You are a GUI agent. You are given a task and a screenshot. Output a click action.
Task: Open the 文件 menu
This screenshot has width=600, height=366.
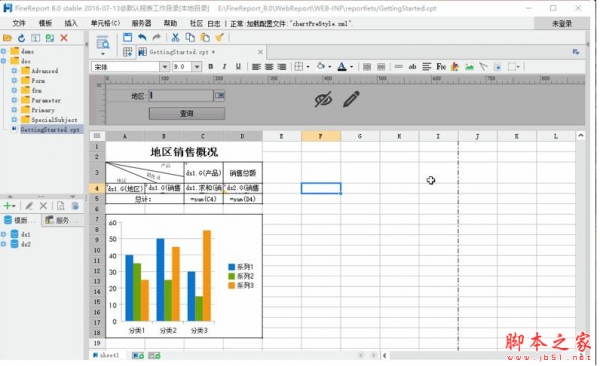coord(19,23)
